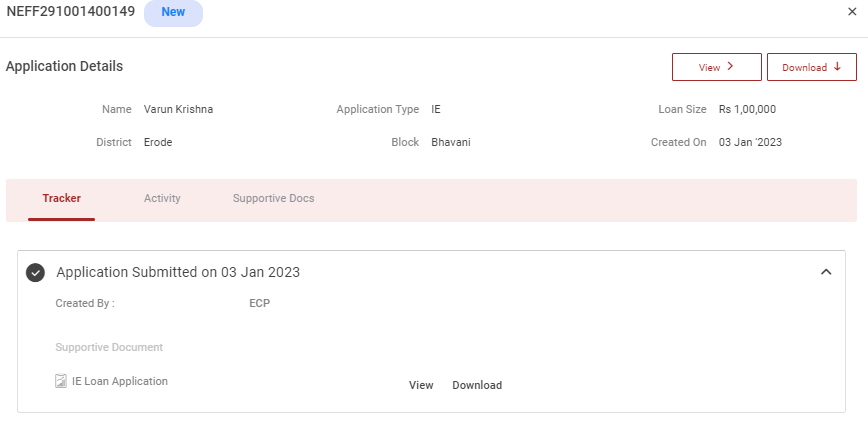The height and width of the screenshot is (444, 868).
Task: Click the Application Submitted on 03 Jan 2023 heading
Action: (178, 272)
